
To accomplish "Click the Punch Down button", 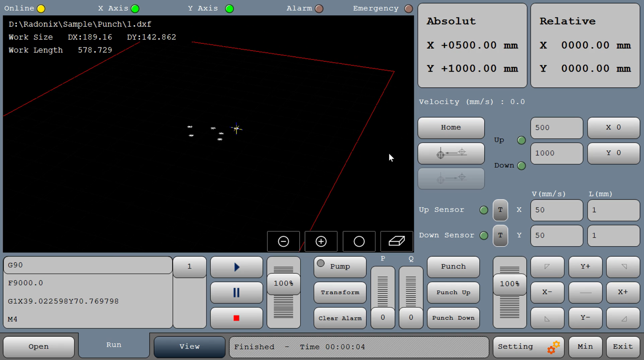I will pos(453,318).
